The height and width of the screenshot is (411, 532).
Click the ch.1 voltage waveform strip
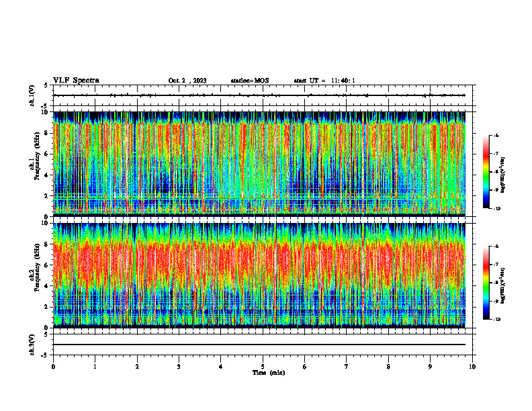click(x=263, y=95)
